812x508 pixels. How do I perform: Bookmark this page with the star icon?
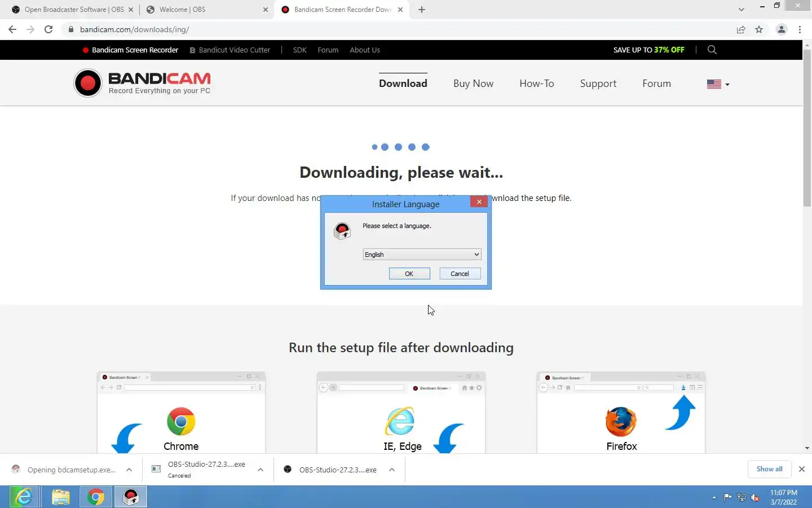point(759,29)
